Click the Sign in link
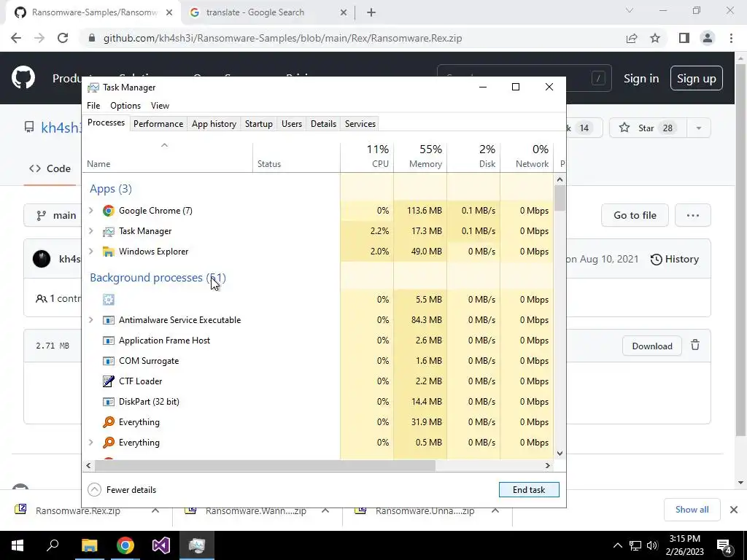This screenshot has height=560, width=747. [x=641, y=78]
